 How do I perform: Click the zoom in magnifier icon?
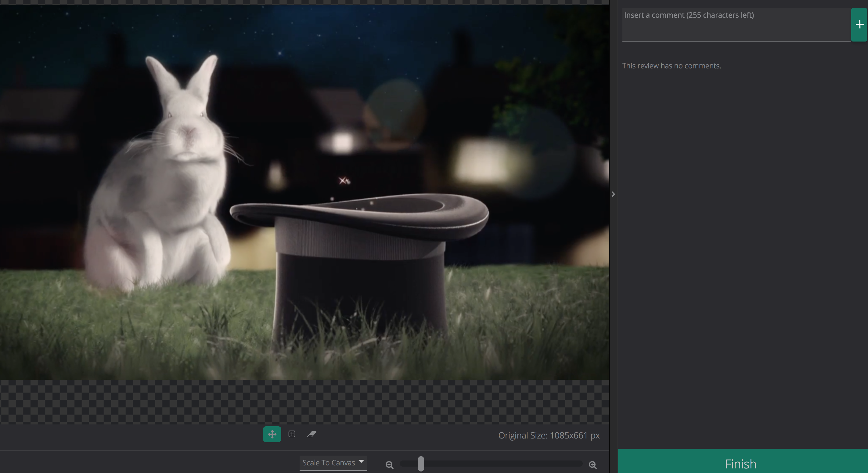pyautogui.click(x=593, y=465)
